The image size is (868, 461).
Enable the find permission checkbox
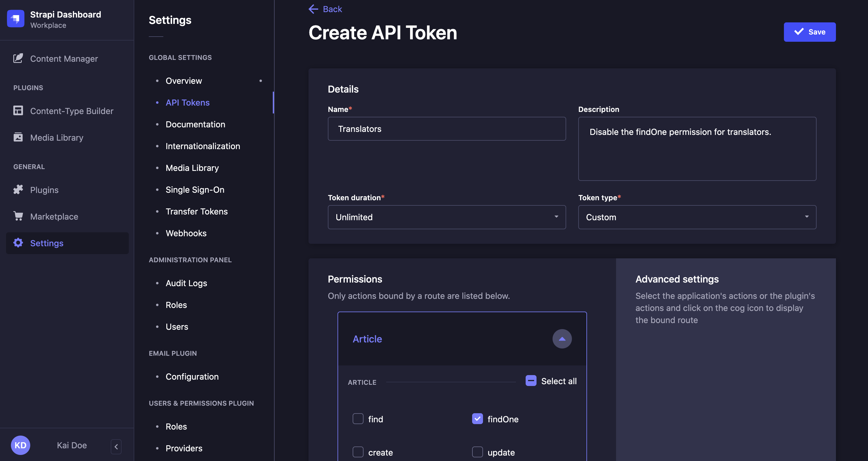pos(358,419)
